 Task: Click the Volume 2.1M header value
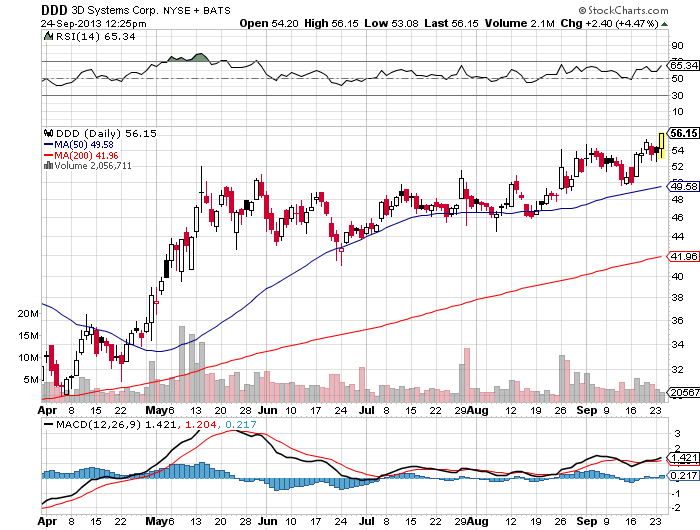click(x=520, y=23)
